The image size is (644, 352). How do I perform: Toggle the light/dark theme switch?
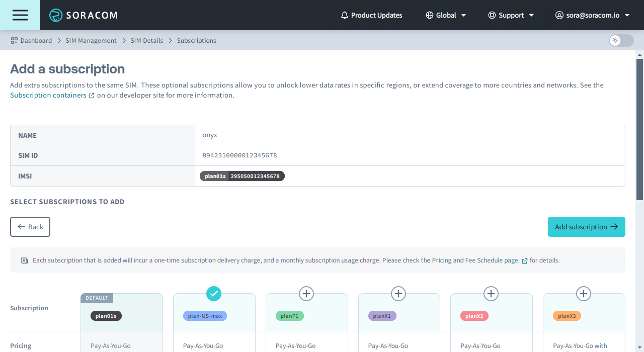pos(621,40)
